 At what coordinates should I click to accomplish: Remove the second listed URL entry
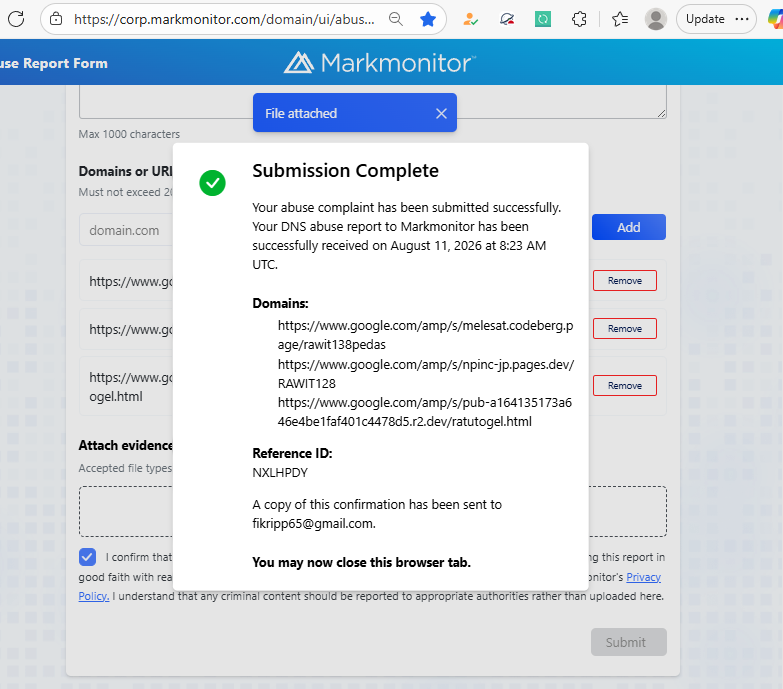[x=625, y=329]
